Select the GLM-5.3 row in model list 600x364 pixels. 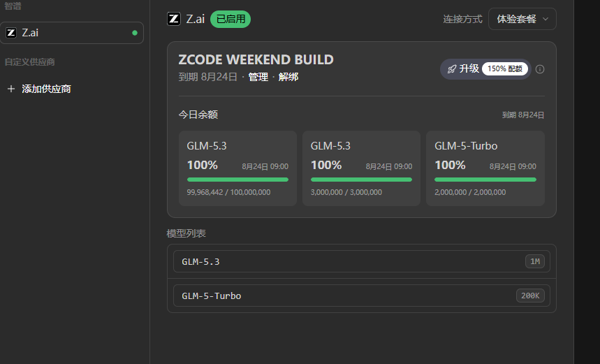point(362,261)
